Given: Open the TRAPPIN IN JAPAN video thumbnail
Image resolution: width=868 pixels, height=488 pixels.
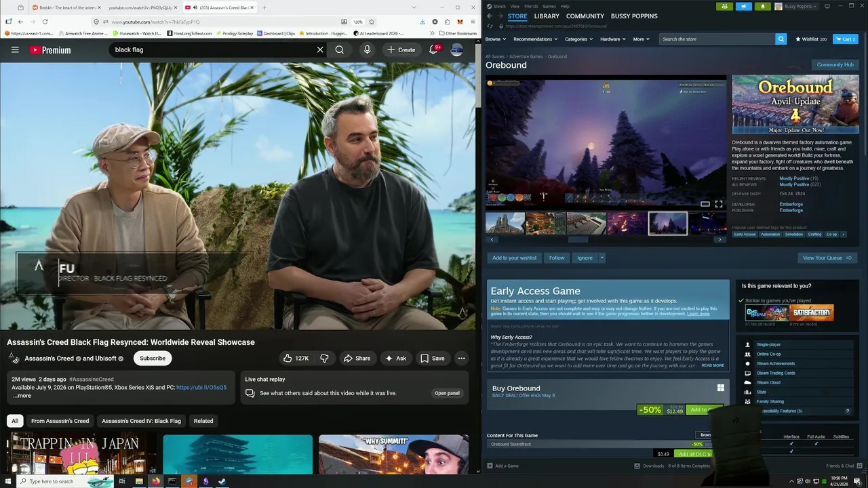Looking at the screenshot, I should click(x=81, y=454).
